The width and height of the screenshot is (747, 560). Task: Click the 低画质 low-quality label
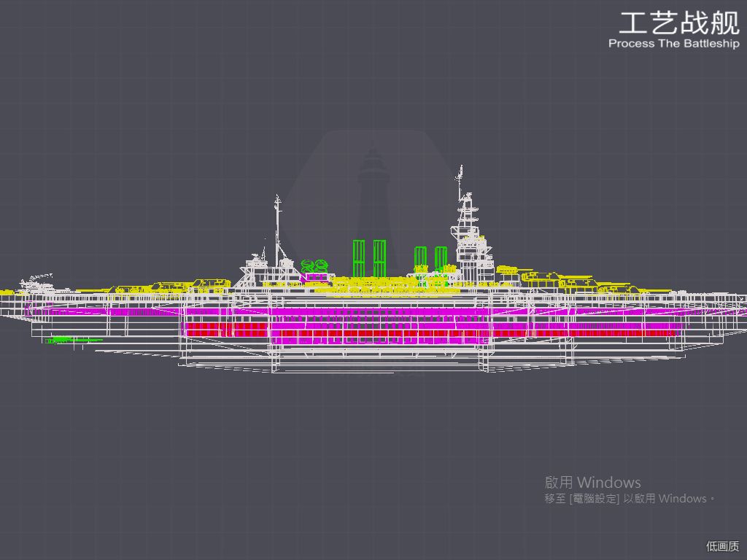722,546
